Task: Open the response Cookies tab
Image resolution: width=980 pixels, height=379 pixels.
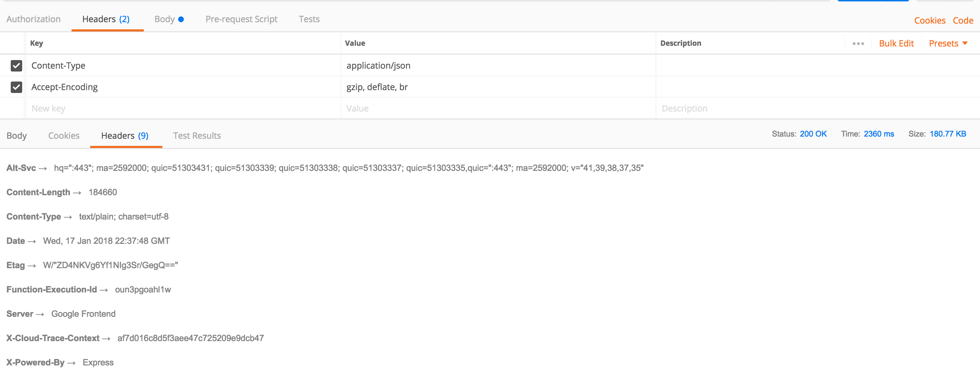Action: point(64,136)
